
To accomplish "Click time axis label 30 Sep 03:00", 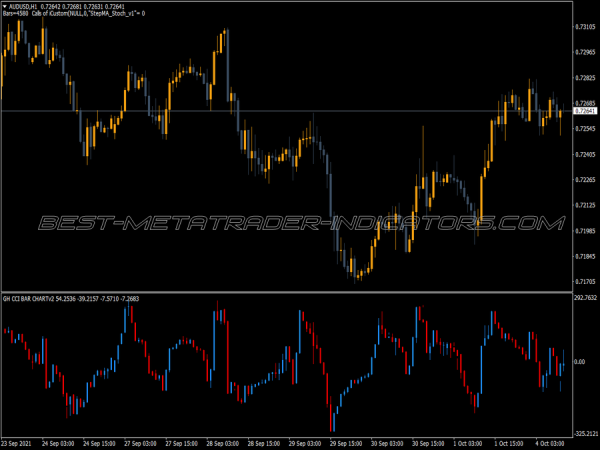I will pyautogui.click(x=387, y=443).
